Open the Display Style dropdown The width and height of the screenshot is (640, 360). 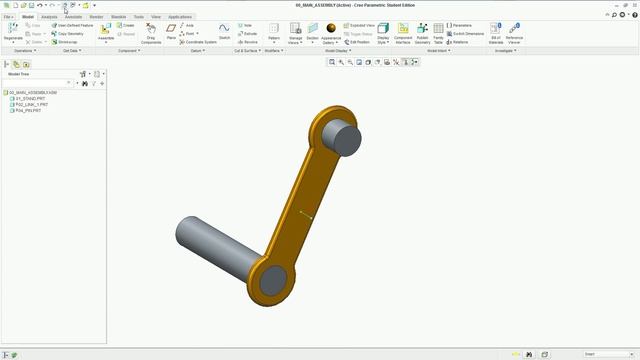pos(383,40)
